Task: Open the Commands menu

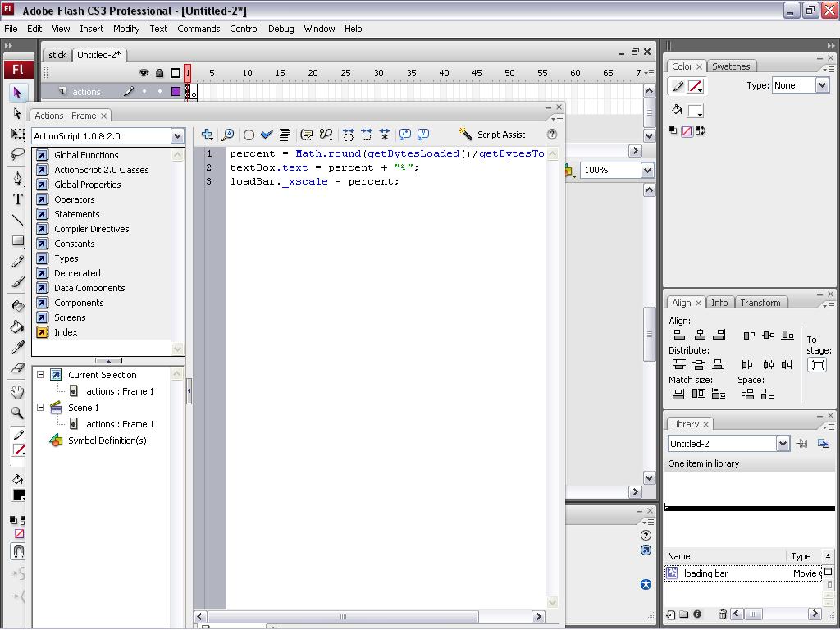Action: point(199,29)
